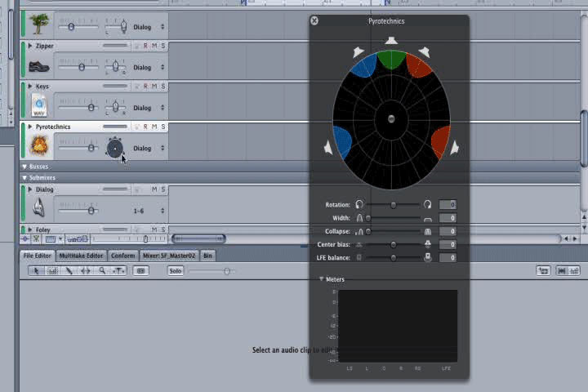Screen dimensions: 588x392
Task: Switch to the Bin tab
Action: click(207, 256)
